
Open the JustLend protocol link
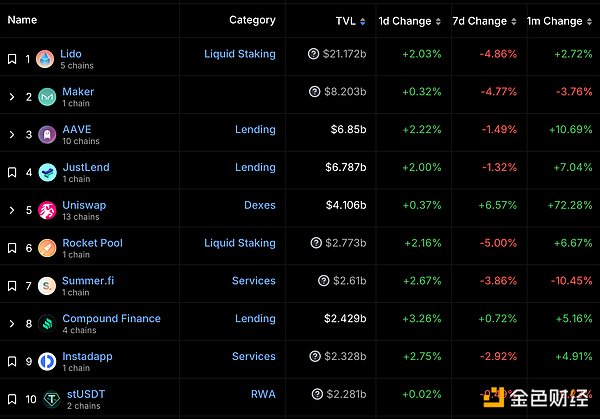[x=86, y=167]
